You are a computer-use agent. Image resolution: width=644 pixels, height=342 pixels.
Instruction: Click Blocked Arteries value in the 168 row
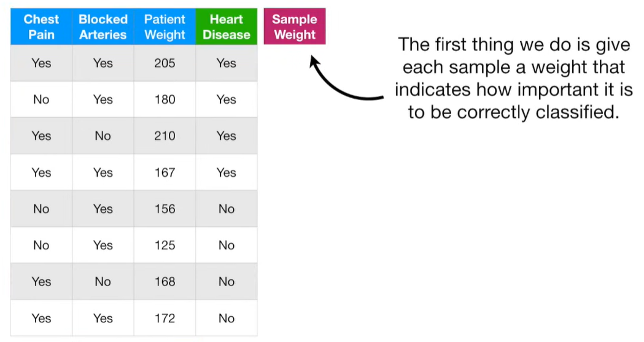(103, 282)
